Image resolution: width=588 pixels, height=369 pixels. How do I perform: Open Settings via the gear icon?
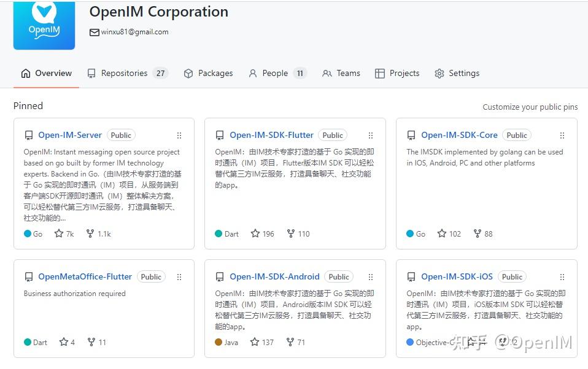coord(439,73)
